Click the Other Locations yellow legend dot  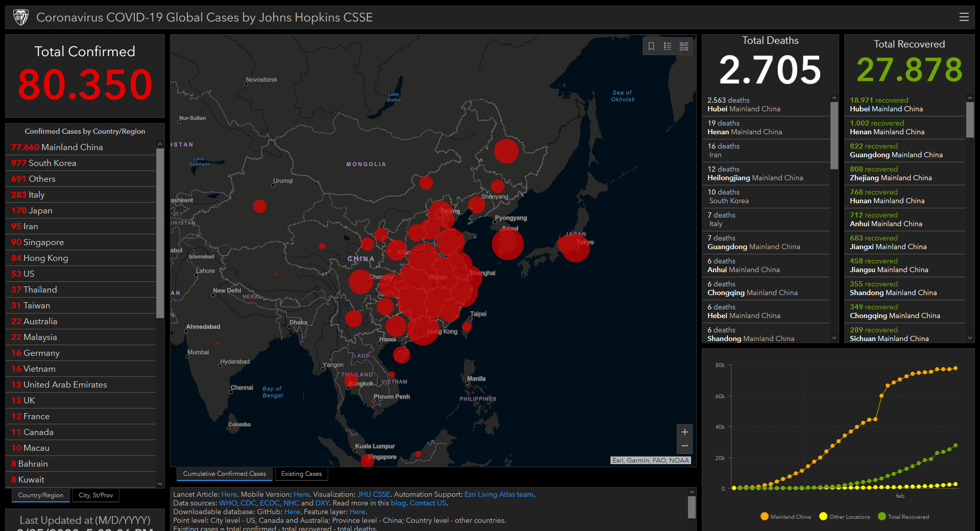click(x=823, y=516)
